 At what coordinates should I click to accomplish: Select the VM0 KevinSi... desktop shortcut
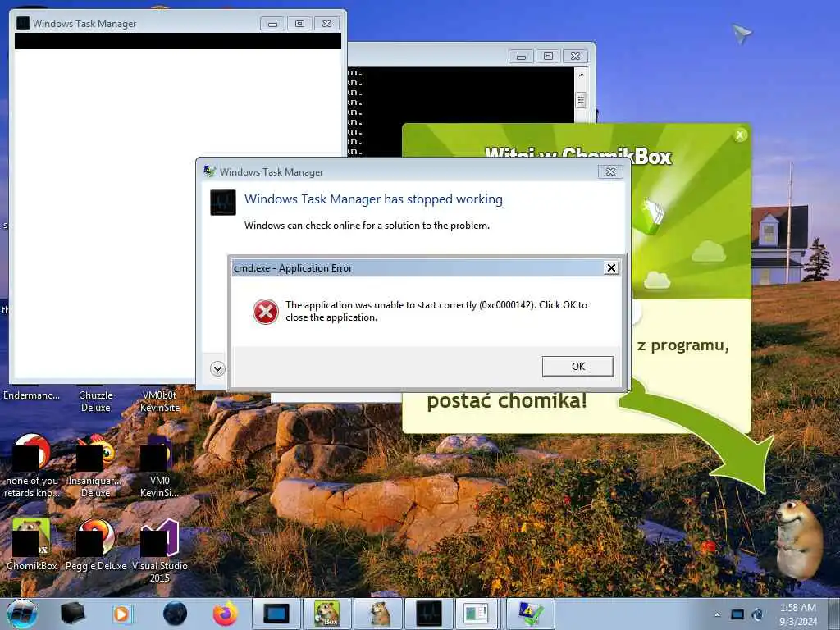coord(160,466)
